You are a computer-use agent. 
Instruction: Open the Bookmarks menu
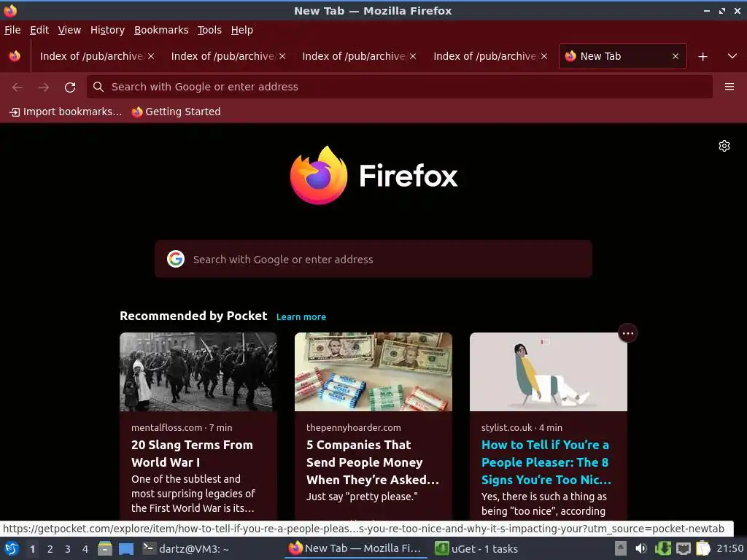[x=161, y=30]
